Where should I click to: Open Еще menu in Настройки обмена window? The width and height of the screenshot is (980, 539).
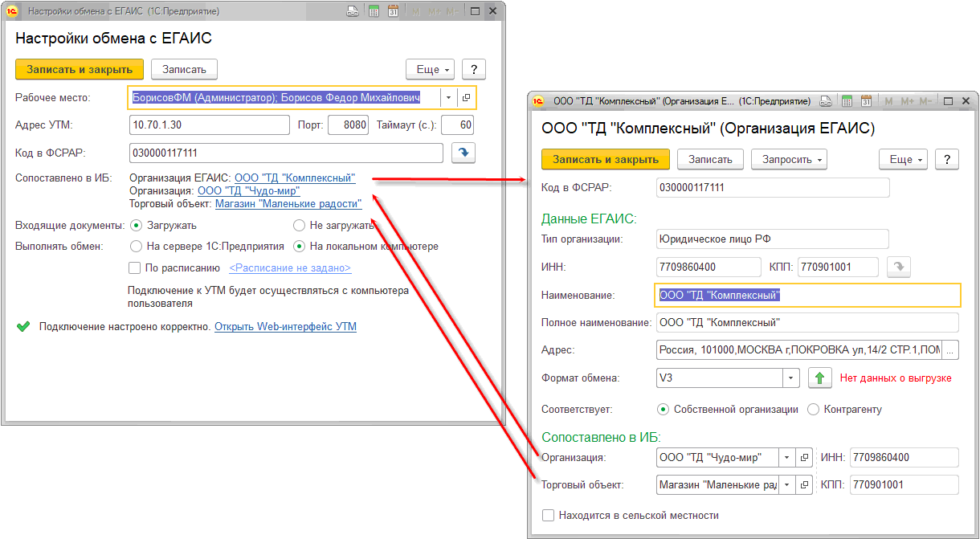coord(431,69)
